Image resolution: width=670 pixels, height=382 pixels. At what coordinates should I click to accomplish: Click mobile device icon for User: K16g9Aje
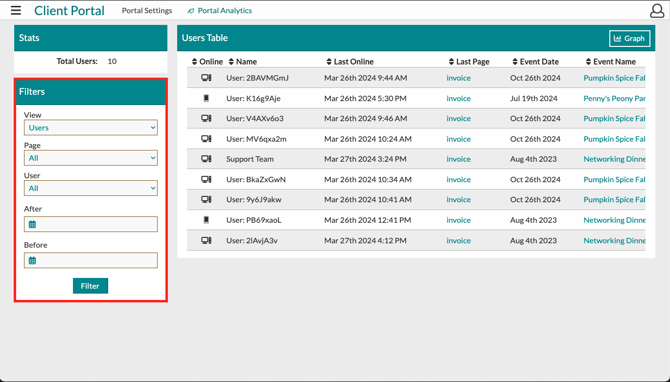[x=206, y=98]
